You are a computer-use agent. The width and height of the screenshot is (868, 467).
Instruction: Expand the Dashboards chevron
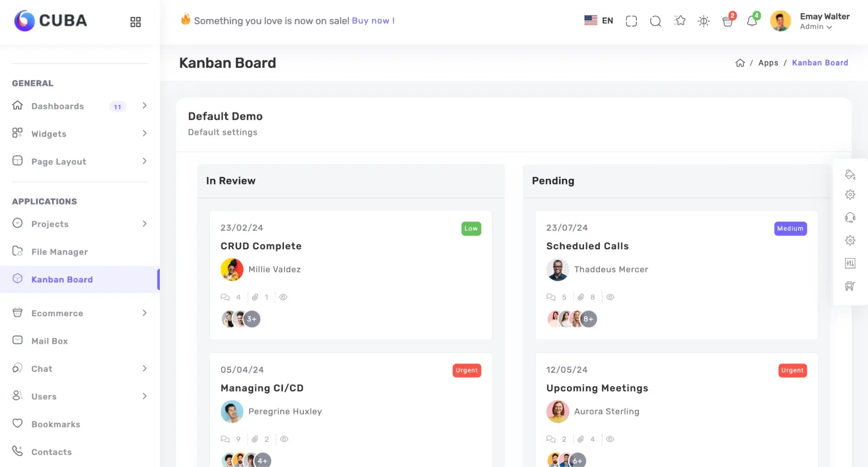click(145, 106)
